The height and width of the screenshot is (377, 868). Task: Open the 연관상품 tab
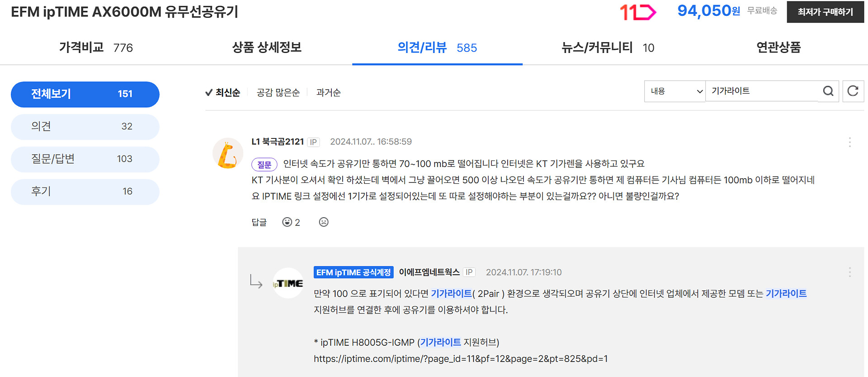(x=778, y=48)
